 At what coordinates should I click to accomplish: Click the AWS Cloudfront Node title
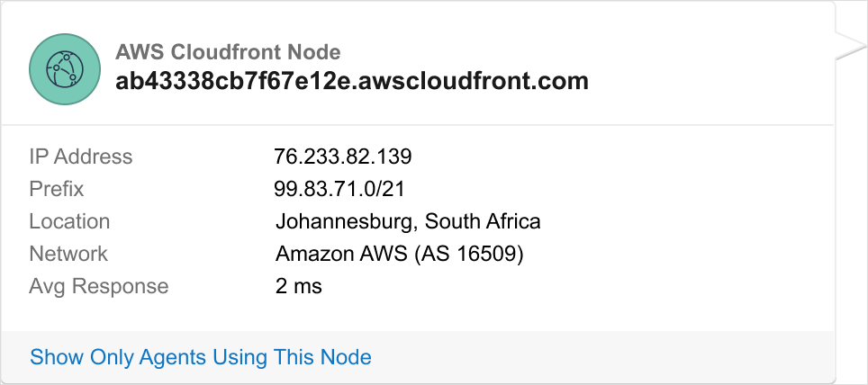pyautogui.click(x=228, y=51)
